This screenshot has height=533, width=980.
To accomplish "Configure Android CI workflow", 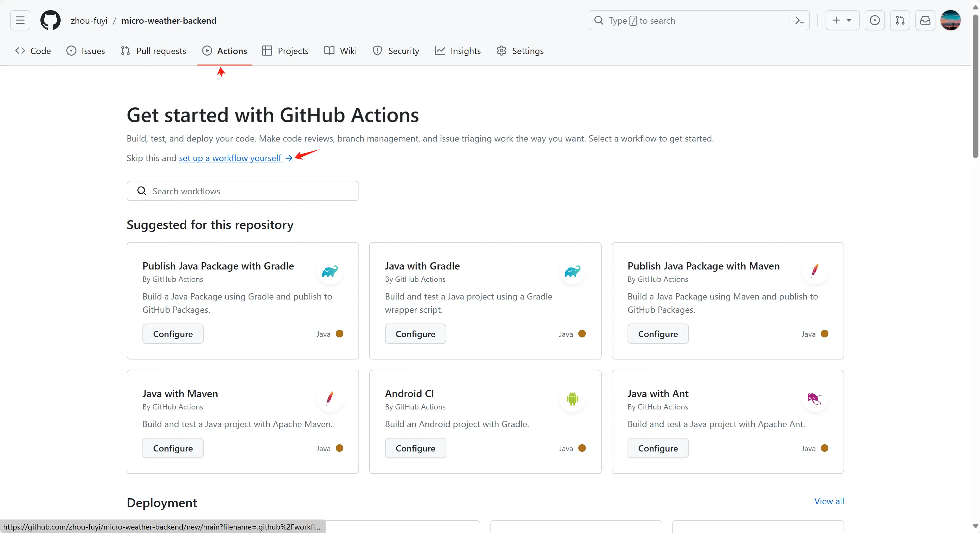I will [415, 448].
